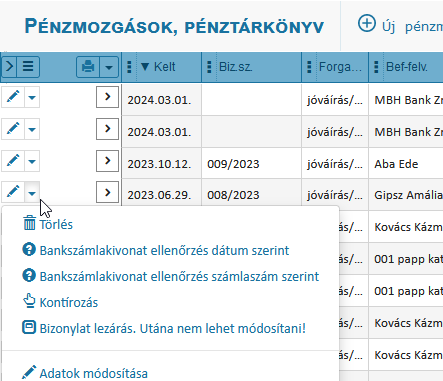Screen dimensions: 443x381
Task: Expand printer dropdown arrow in header
Action: 109,67
